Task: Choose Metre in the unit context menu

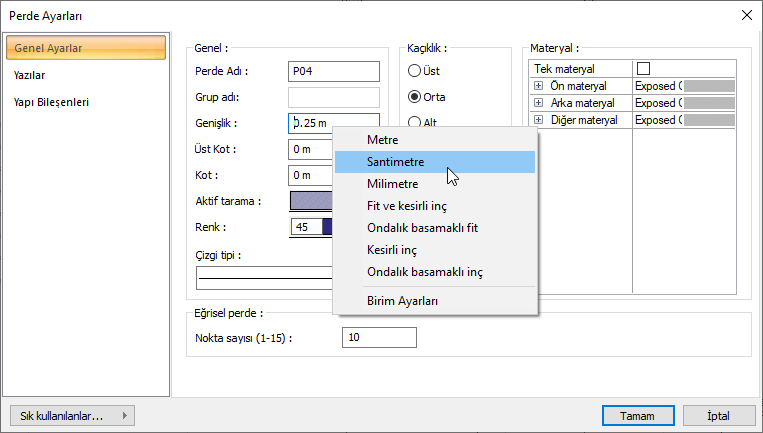Action: click(382, 139)
